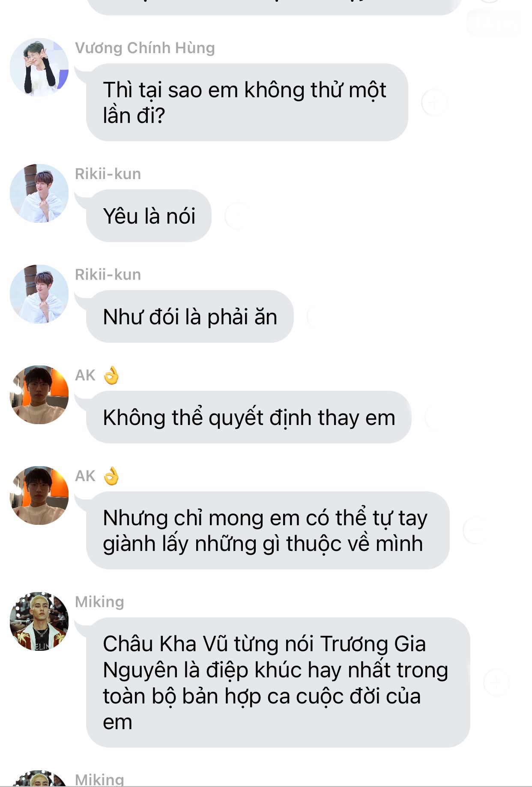Tap the OK hand emoji beside AK above 'Nhưng chỉ mong'
This screenshot has width=532, height=787.
coord(111,476)
